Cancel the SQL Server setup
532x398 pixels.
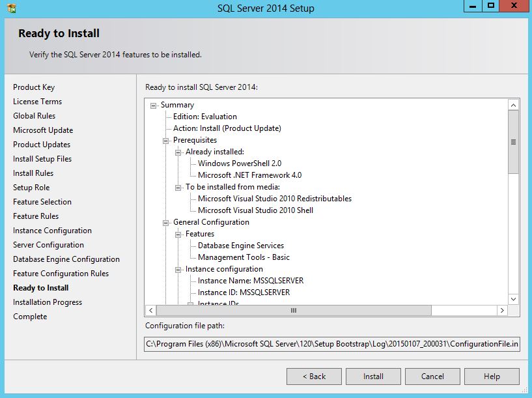[432, 377]
